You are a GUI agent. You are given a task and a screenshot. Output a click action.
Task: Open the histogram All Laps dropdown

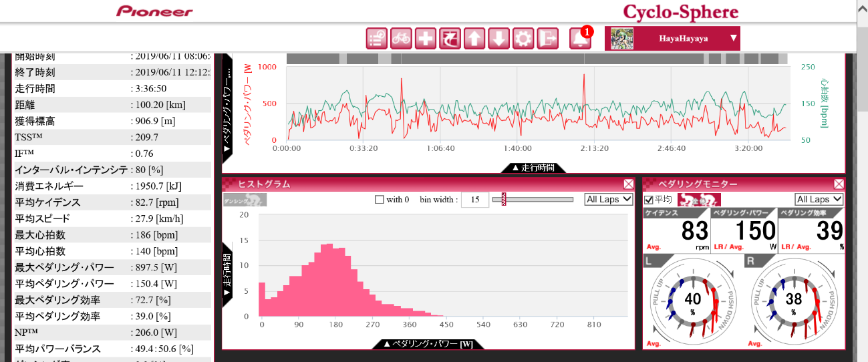(x=608, y=199)
